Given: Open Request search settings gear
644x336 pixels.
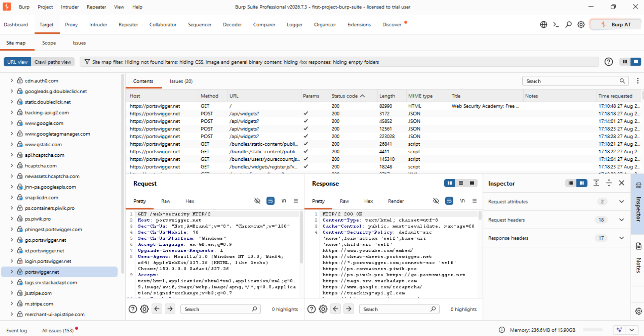Looking at the screenshot, I should click(x=144, y=309).
